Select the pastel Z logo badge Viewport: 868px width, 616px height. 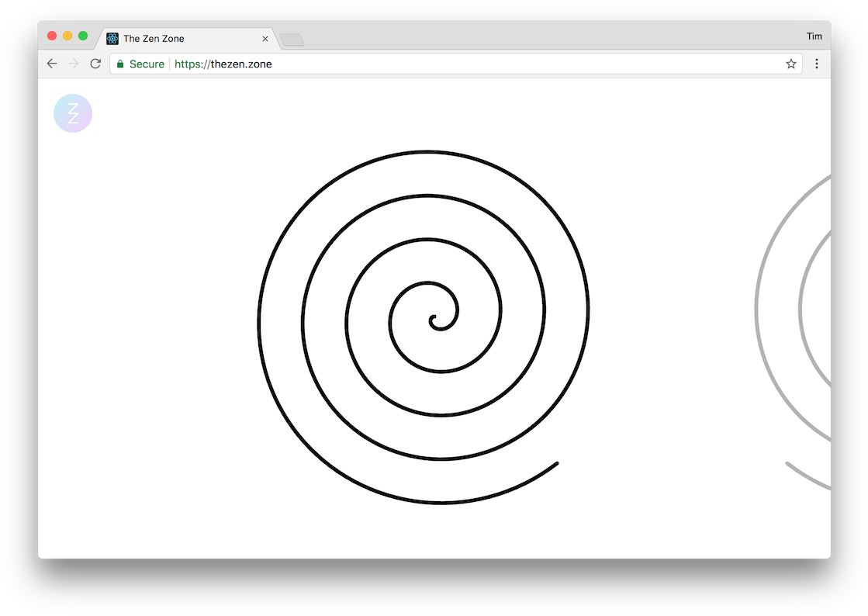72,112
